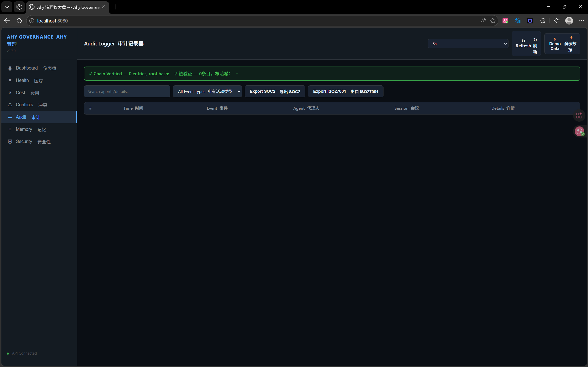Screen dimensions: 588x367
Task: Open the tab search chevron button
Action: [7, 7]
